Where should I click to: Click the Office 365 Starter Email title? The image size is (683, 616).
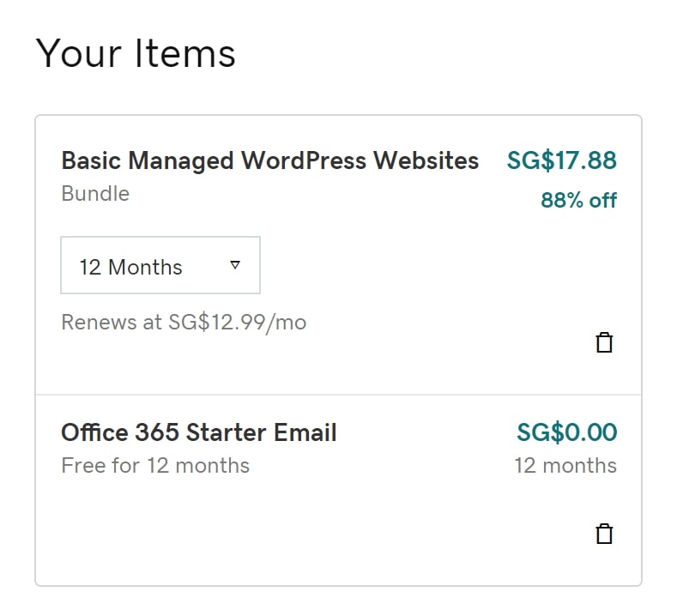click(x=199, y=432)
